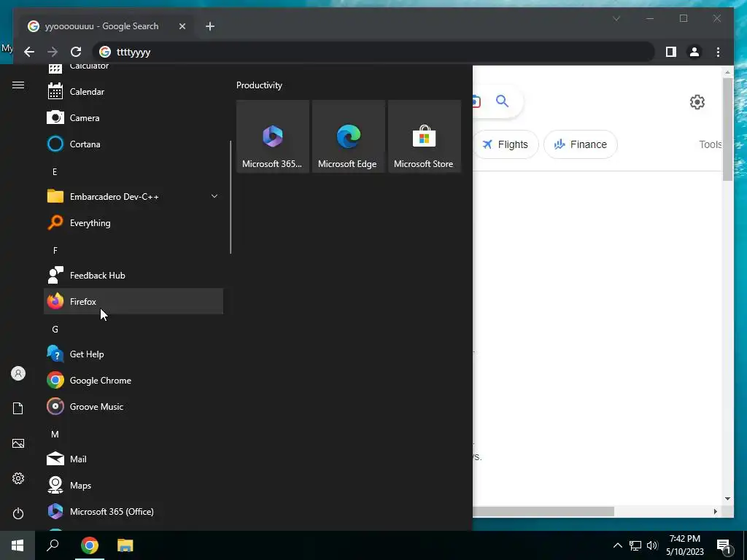
Task: Open a new Chrome tab
Action: [x=210, y=26]
